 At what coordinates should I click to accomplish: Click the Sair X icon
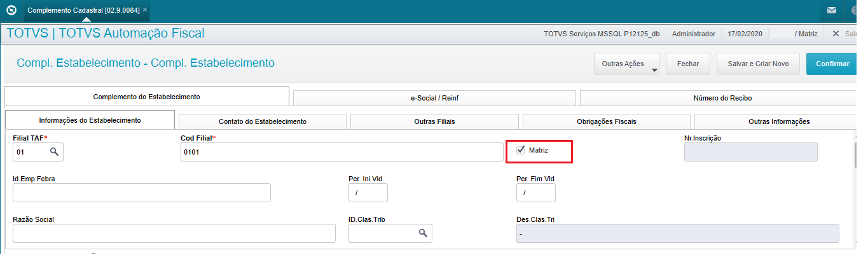pyautogui.click(x=836, y=34)
